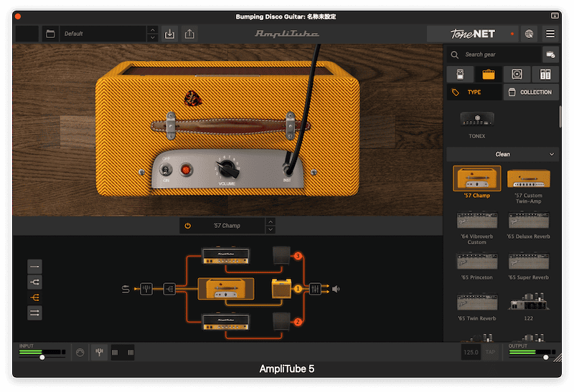Screen dimensions: 574x392
Task: Click the output speaker icon in chain
Action: (336, 290)
